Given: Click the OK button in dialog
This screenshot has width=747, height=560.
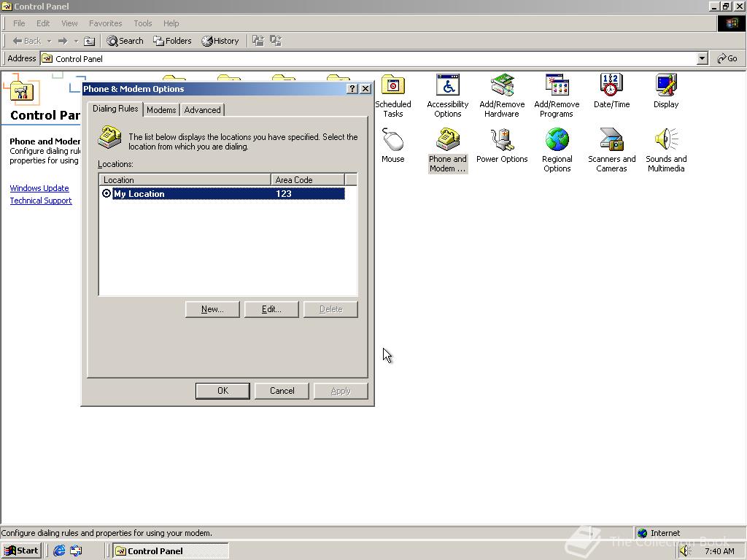Looking at the screenshot, I should [222, 391].
